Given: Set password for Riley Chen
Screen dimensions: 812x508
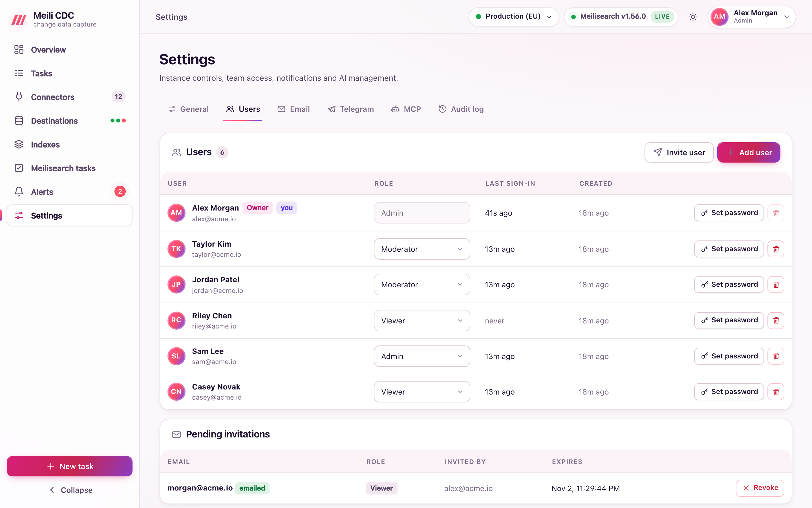Looking at the screenshot, I should [x=729, y=320].
